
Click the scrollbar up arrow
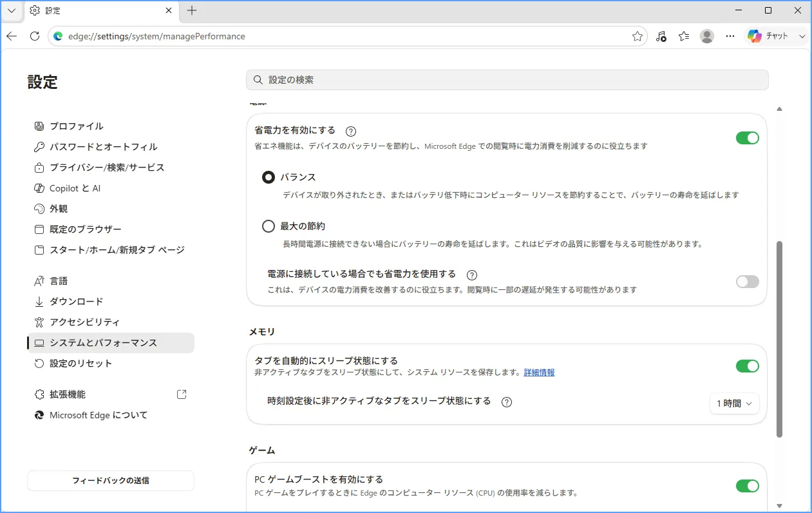pyautogui.click(x=780, y=110)
